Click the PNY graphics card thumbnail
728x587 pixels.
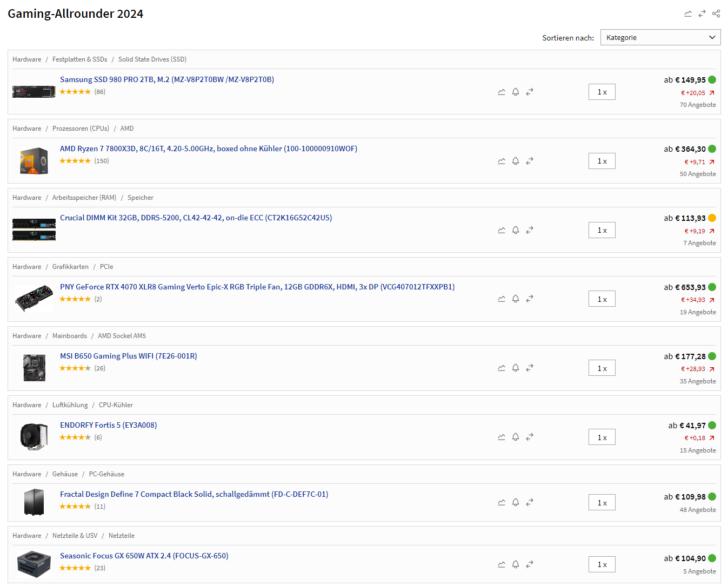(34, 299)
